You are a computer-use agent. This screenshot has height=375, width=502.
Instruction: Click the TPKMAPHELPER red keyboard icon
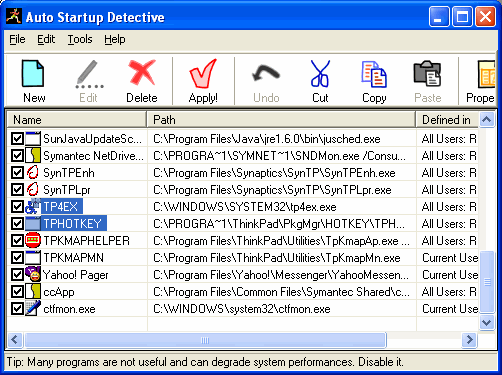[x=33, y=240]
